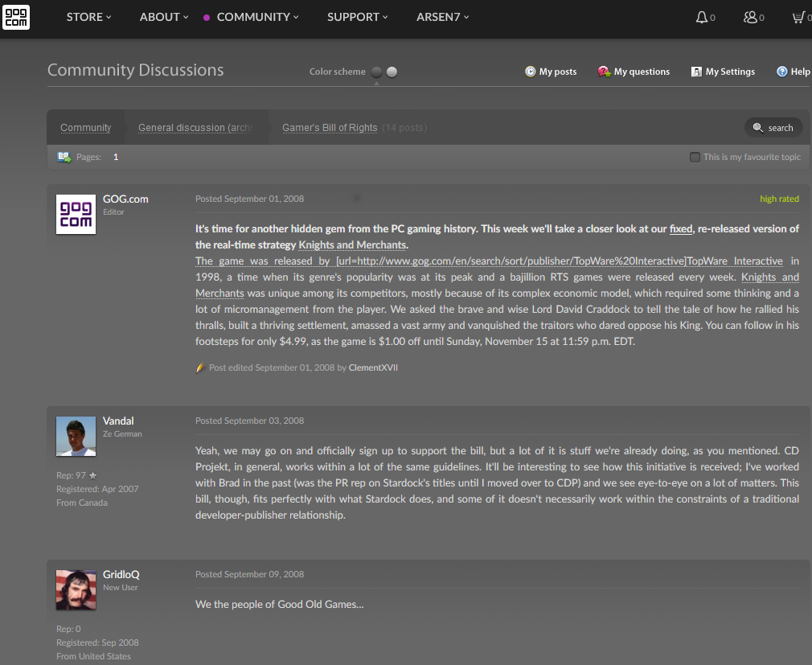Open Help link
Image resolution: width=812 pixels, height=665 pixels.
800,72
